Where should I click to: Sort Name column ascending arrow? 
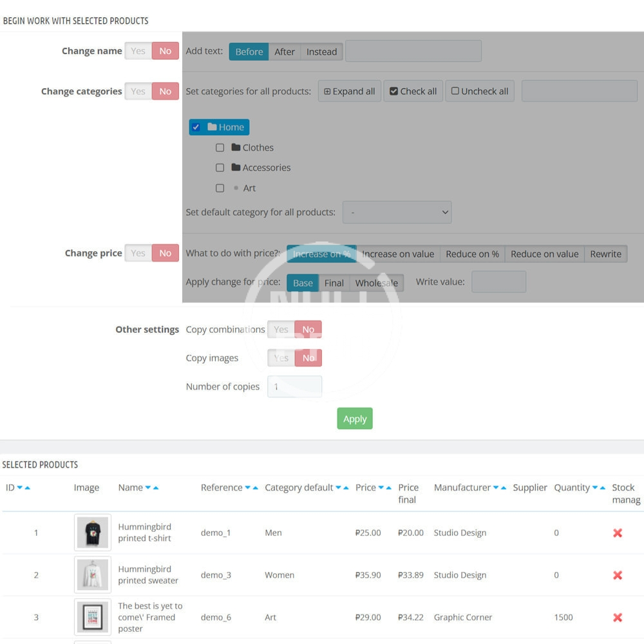pyautogui.click(x=156, y=488)
